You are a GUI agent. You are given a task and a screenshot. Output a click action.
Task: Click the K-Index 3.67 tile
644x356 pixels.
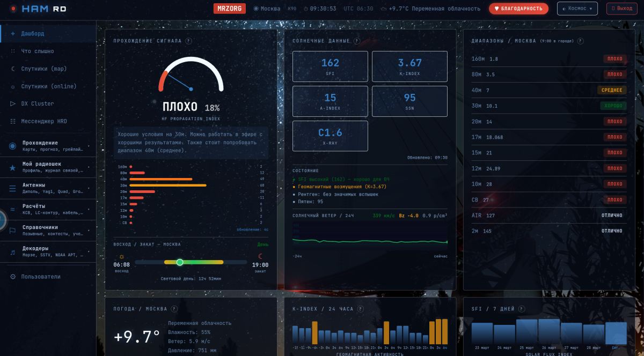409,66
